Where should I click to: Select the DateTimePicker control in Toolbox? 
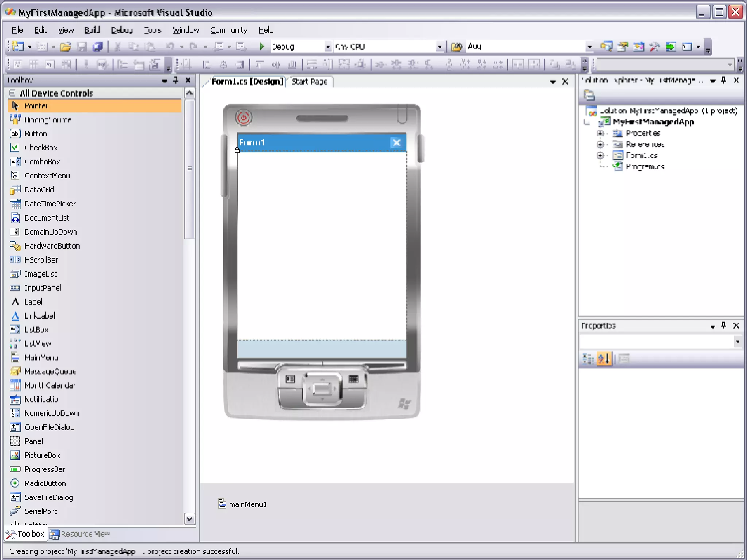(94, 203)
